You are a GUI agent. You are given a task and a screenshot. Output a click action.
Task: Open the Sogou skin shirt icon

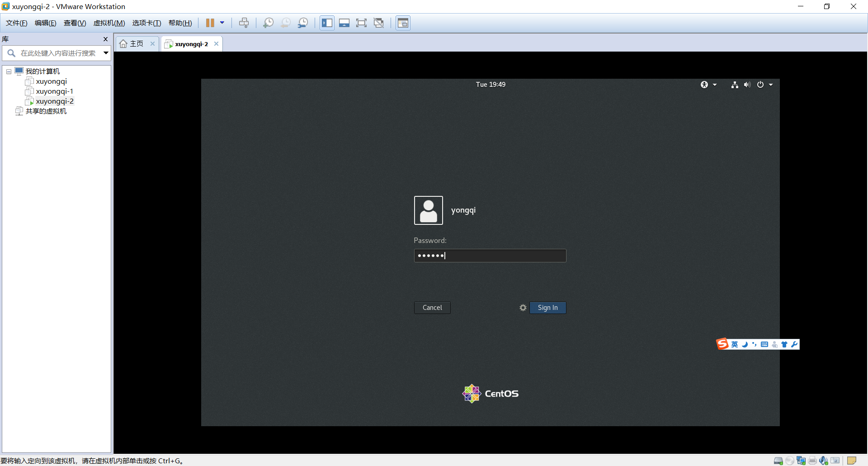coord(784,344)
